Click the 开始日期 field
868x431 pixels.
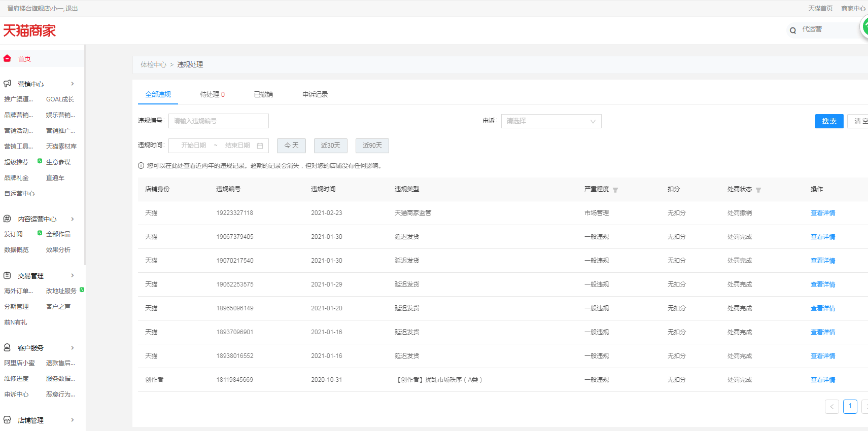click(x=193, y=146)
